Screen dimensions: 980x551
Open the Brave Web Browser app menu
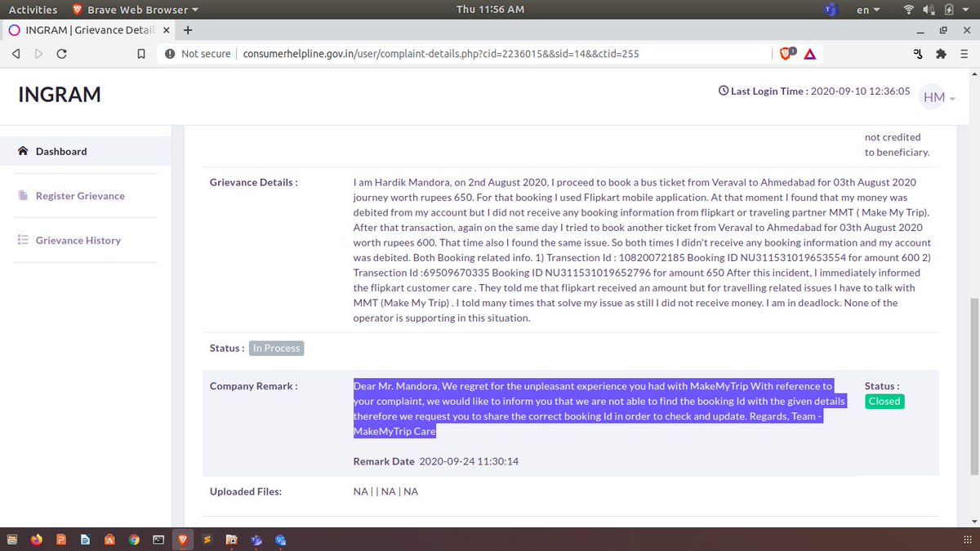pos(136,10)
